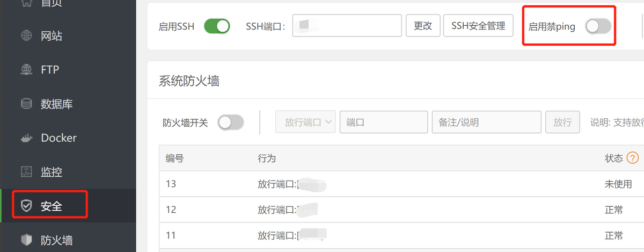Click the 安全 shield checkmark icon
Screen dimensions: 644x252
point(26,206)
